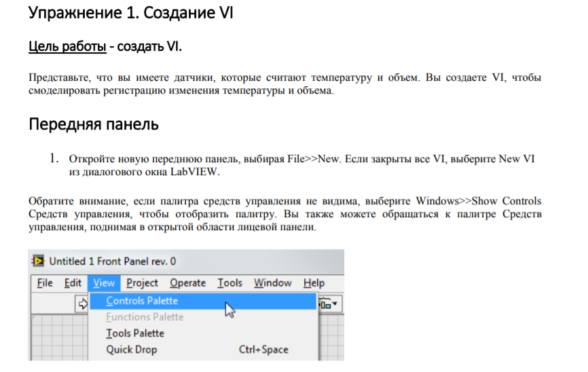Click the highlighted View menu
The height and width of the screenshot is (372, 588).
click(x=104, y=283)
